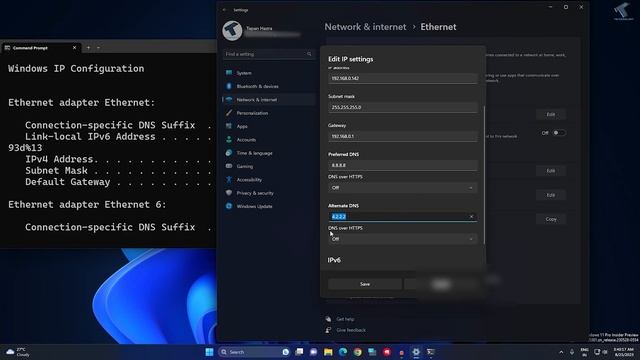Click the Settings back arrow

click(224, 10)
